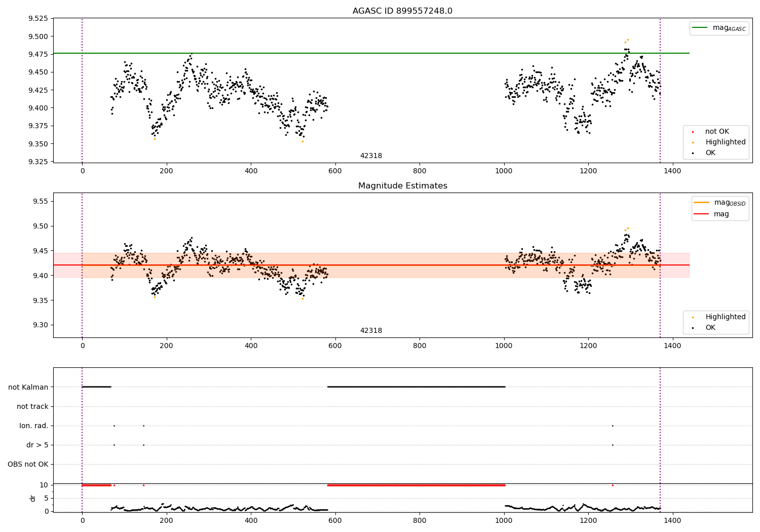Click 'OK' legend entry in top plot
This screenshot has width=760, height=532.
[710, 153]
